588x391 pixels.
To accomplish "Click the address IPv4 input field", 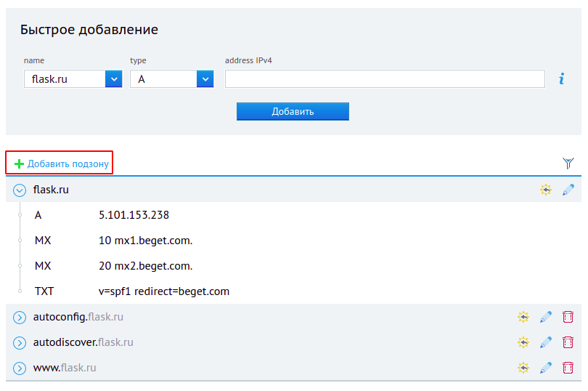I will [385, 79].
